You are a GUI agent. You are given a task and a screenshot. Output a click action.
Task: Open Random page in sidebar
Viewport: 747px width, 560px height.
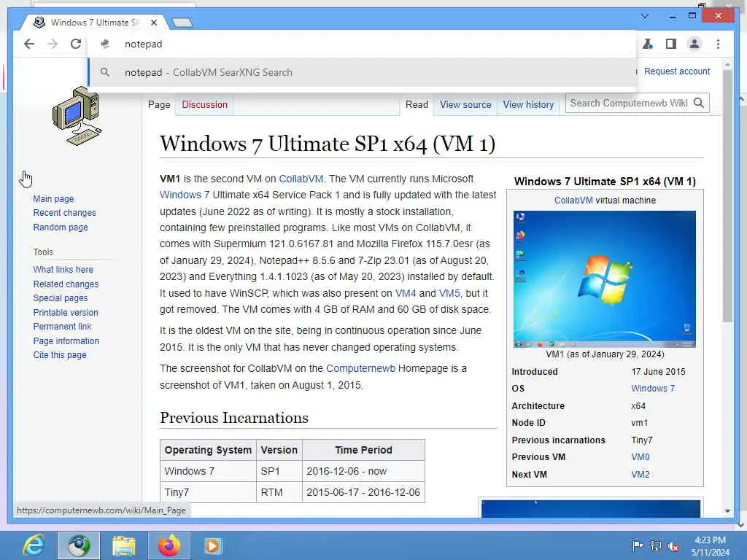(x=60, y=227)
